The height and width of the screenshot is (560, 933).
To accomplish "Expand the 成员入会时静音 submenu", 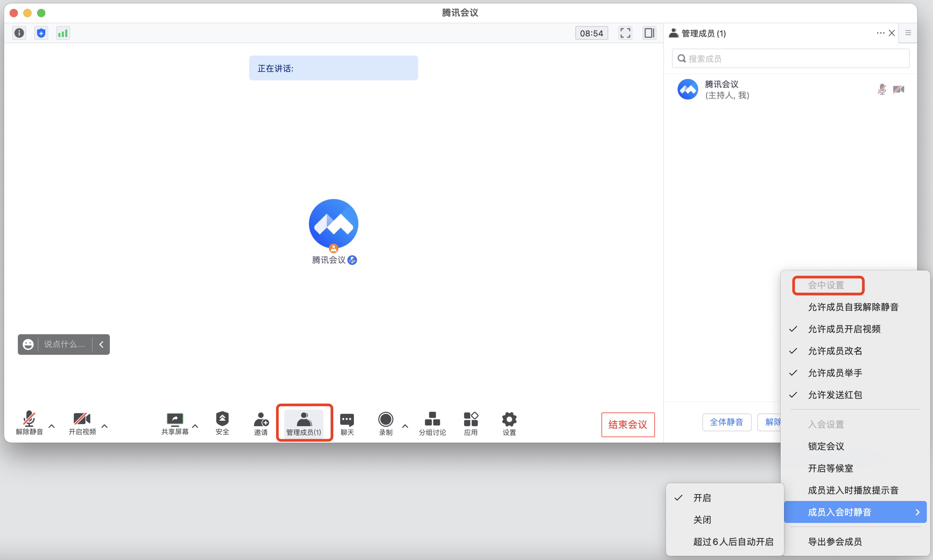I will pos(855,512).
